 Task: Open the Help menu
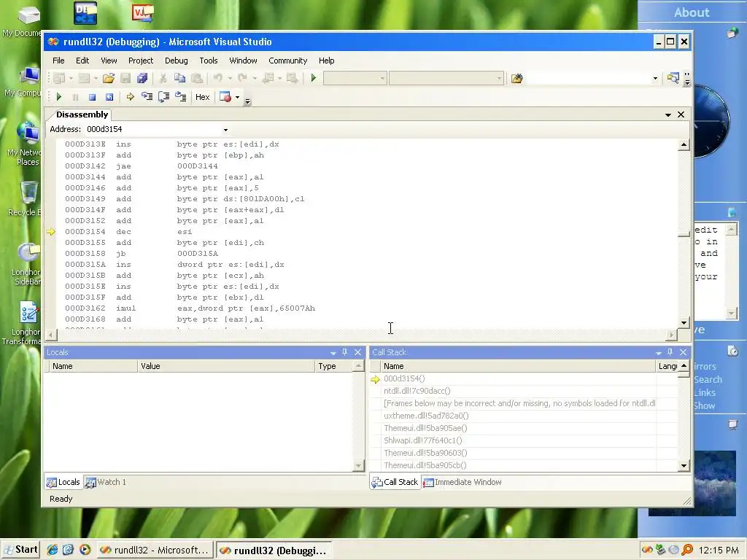[x=326, y=61]
